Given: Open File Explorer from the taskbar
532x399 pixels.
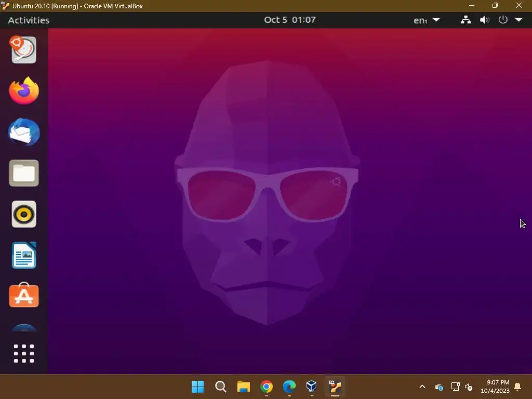Looking at the screenshot, I should point(244,387).
